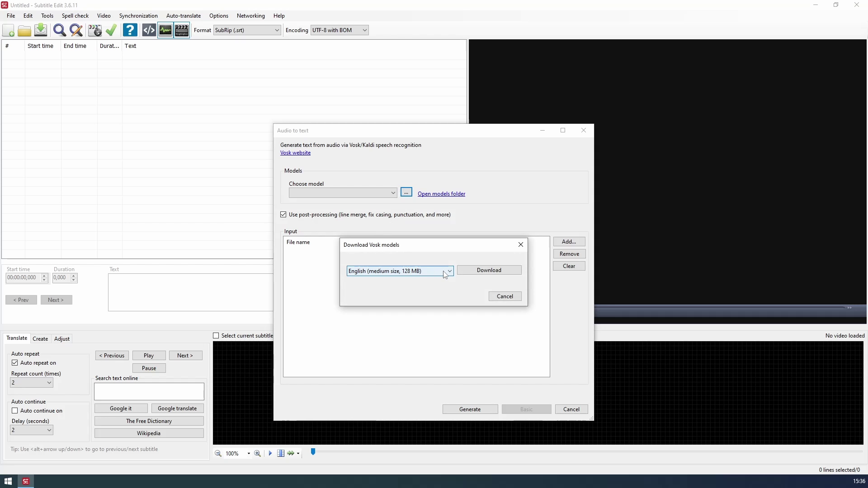
Task: Click the Save subtitle icon
Action: click(41, 30)
